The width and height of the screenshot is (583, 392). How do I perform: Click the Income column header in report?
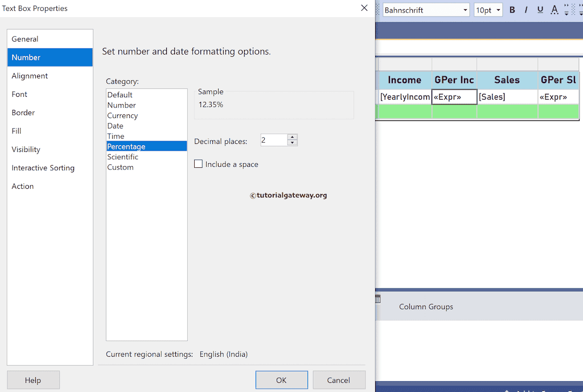[405, 80]
